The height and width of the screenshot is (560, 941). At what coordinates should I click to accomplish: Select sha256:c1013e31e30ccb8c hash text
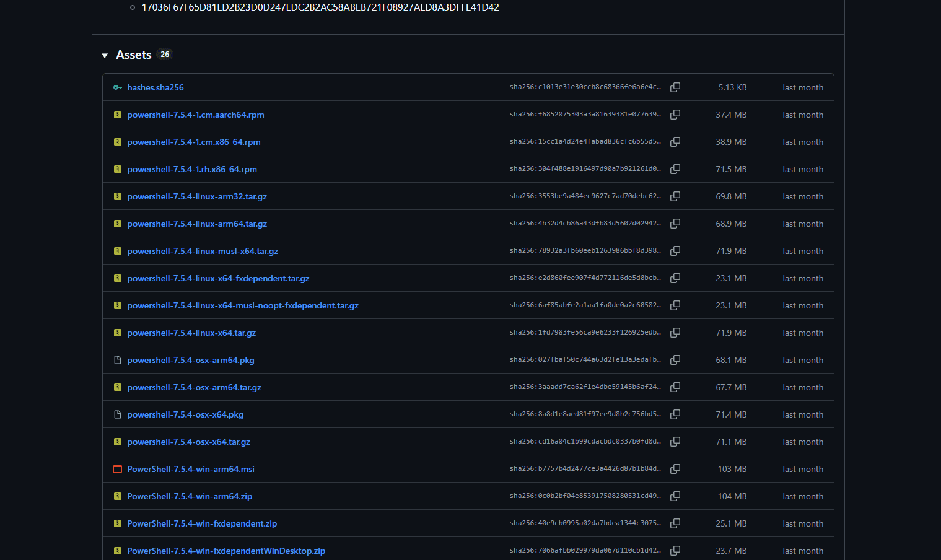coord(585,87)
